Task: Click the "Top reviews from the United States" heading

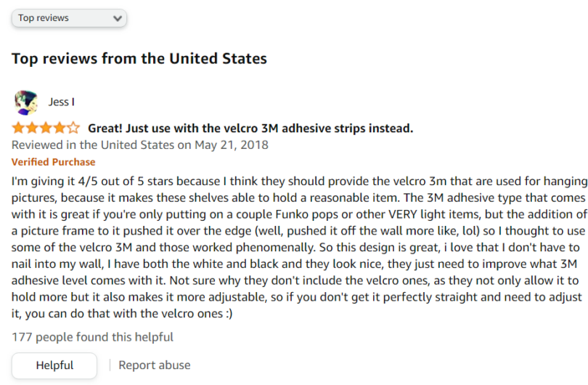Action: point(139,59)
